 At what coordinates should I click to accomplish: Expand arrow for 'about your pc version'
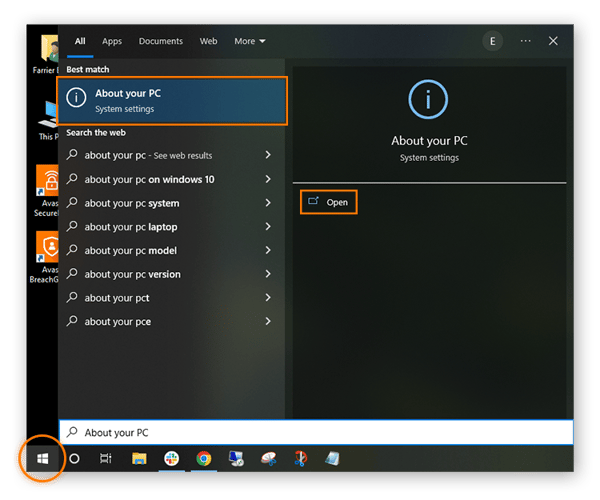point(268,274)
